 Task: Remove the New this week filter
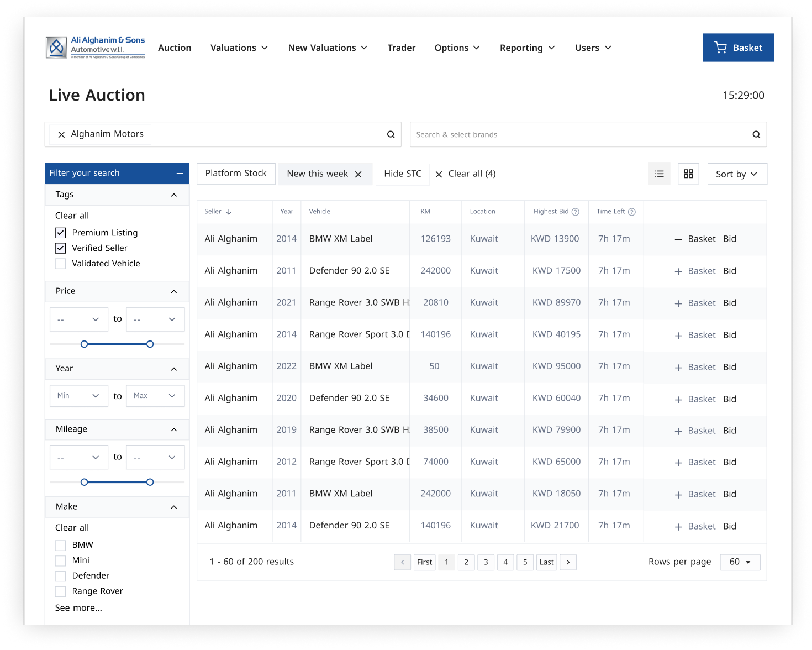coord(358,174)
